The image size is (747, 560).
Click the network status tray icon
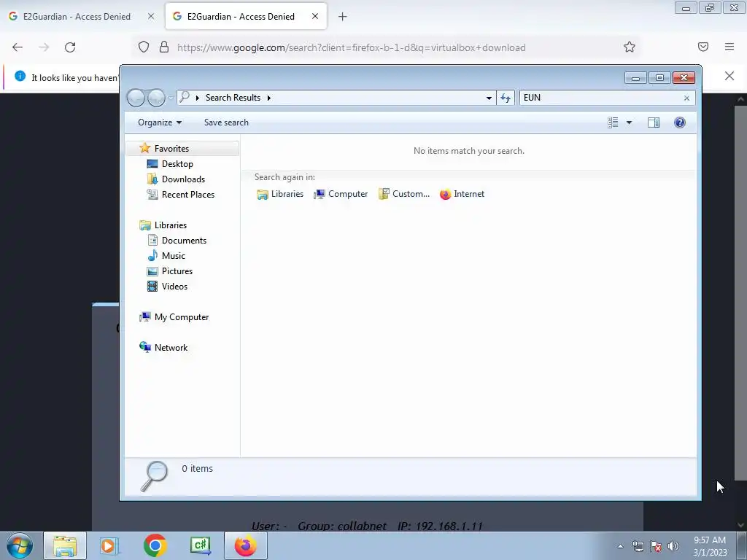tap(638, 546)
